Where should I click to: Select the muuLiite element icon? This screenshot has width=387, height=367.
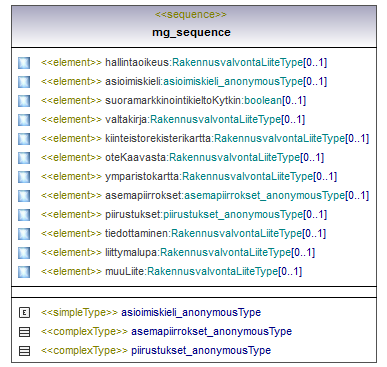(x=24, y=272)
